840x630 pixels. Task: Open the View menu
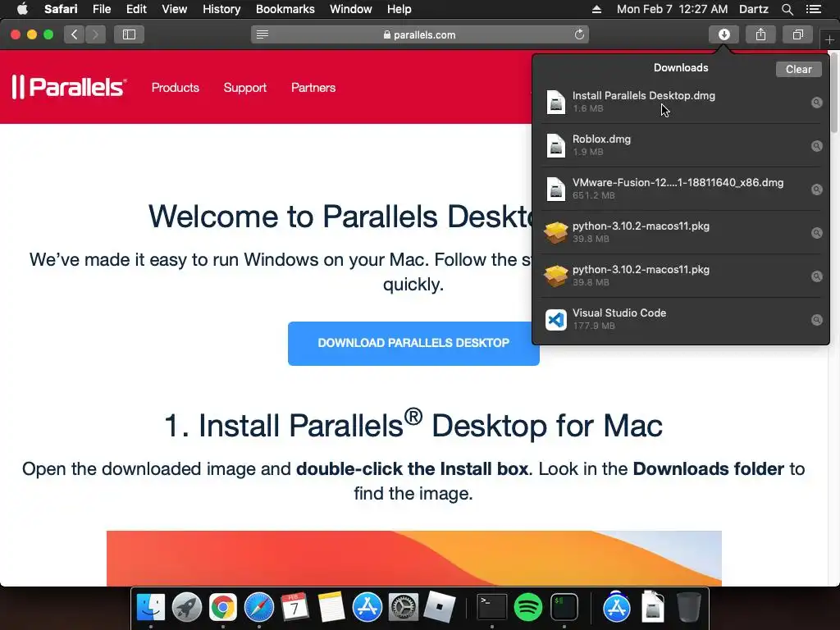pos(174,9)
